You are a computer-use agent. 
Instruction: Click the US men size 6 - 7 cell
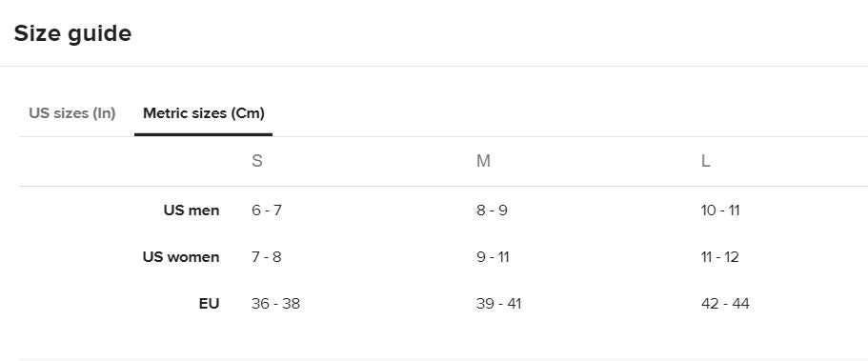(x=266, y=211)
